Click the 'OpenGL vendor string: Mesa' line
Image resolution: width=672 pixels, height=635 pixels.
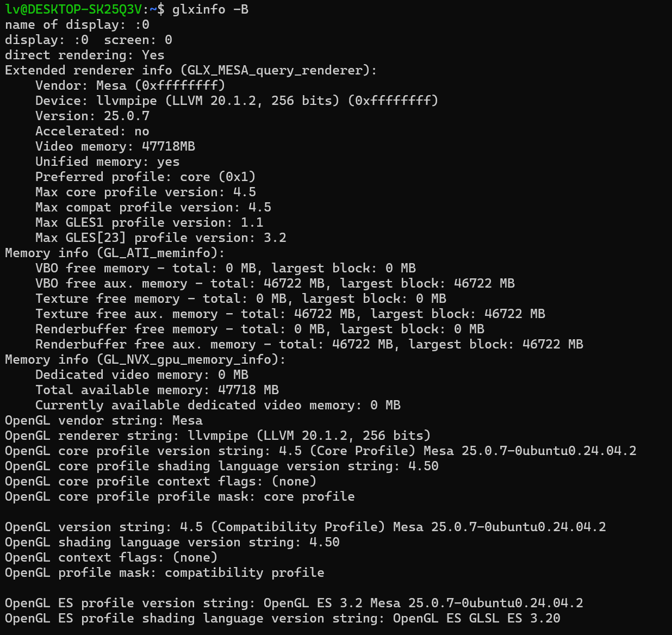click(103, 420)
